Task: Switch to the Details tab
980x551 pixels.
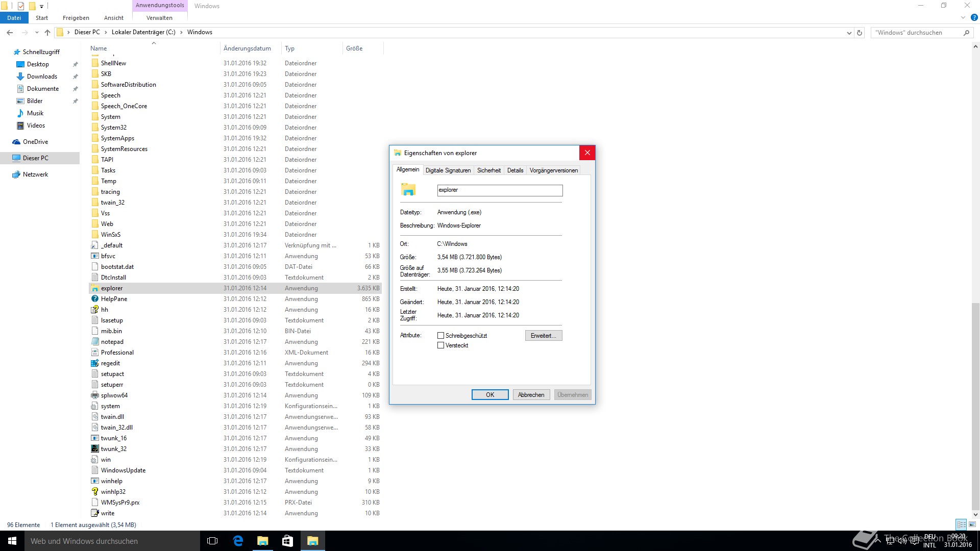Action: click(x=515, y=170)
